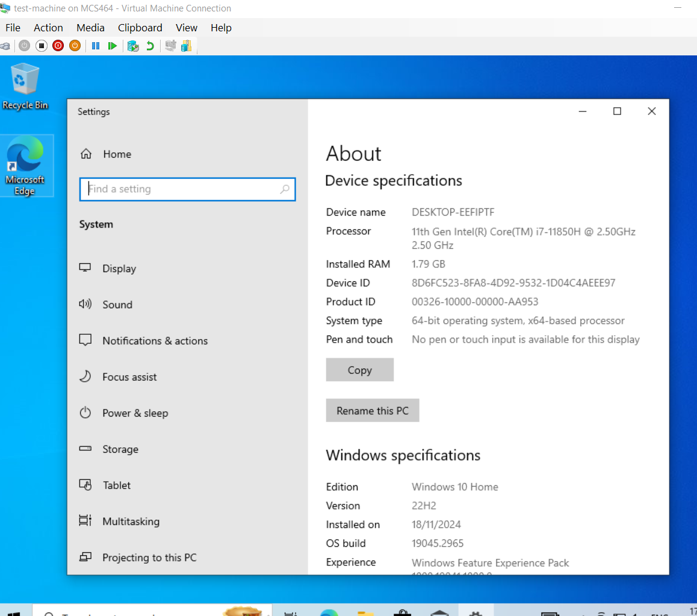Select Storage in the System sidebar

(120, 449)
